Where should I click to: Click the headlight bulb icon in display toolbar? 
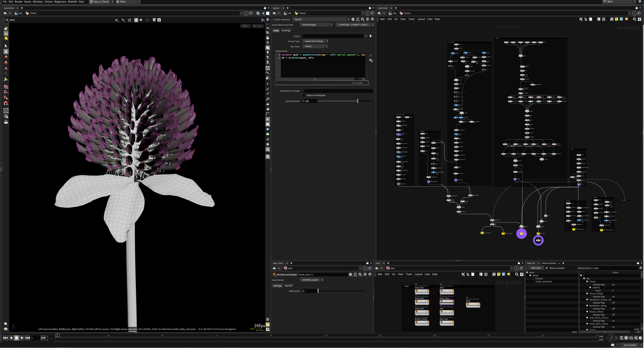click(268, 53)
